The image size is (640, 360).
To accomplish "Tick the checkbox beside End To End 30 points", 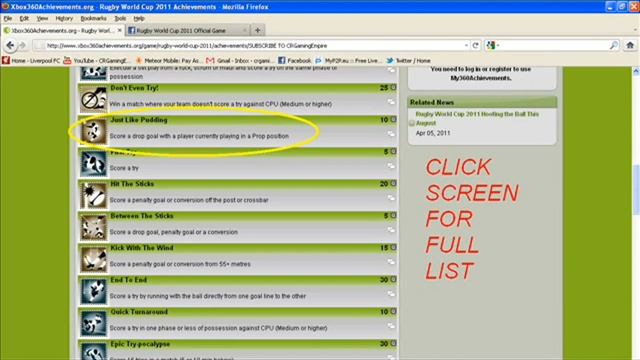I will tap(393, 280).
